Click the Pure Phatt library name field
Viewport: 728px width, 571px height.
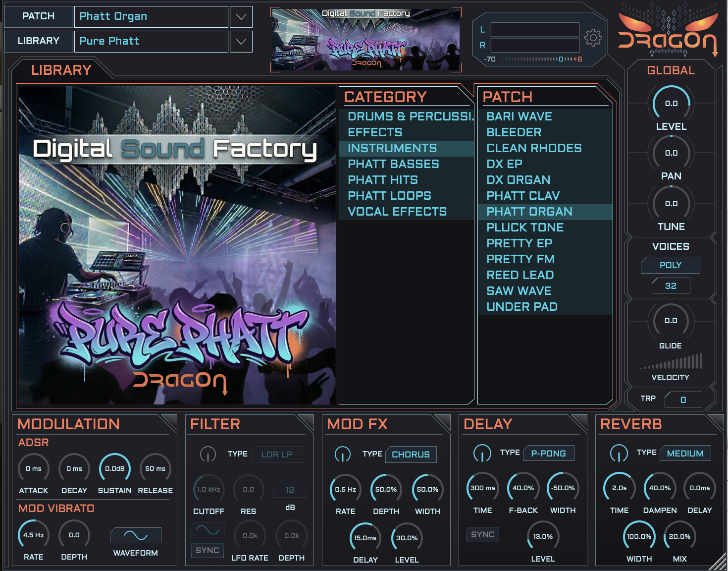[151, 42]
